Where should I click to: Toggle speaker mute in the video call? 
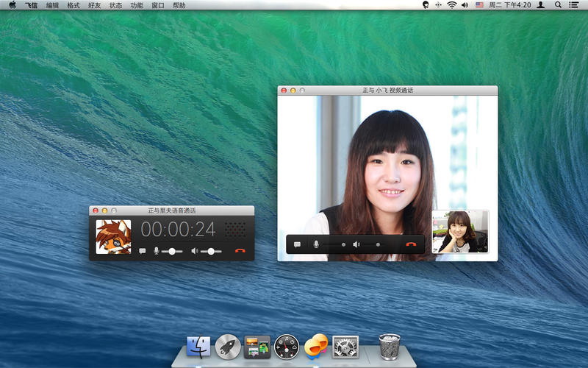tap(356, 244)
